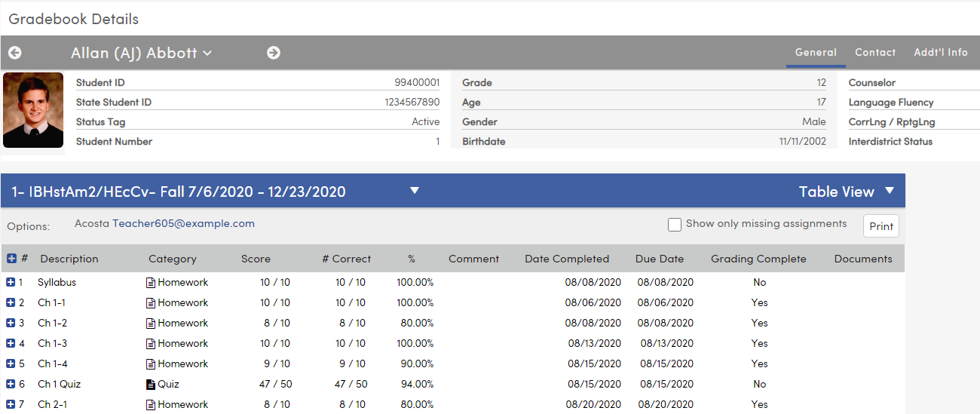Click the Gradebook Details heading
This screenshot has width=980, height=414.
coord(74,19)
